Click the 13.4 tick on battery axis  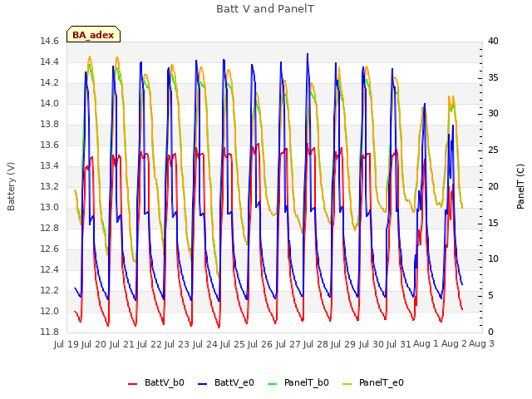coord(50,166)
